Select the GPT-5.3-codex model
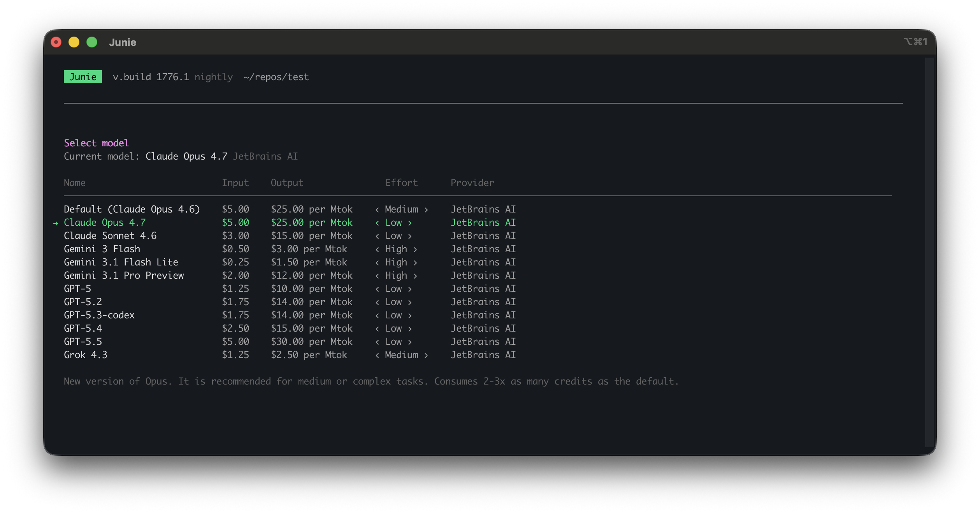The width and height of the screenshot is (980, 513). pos(290,315)
